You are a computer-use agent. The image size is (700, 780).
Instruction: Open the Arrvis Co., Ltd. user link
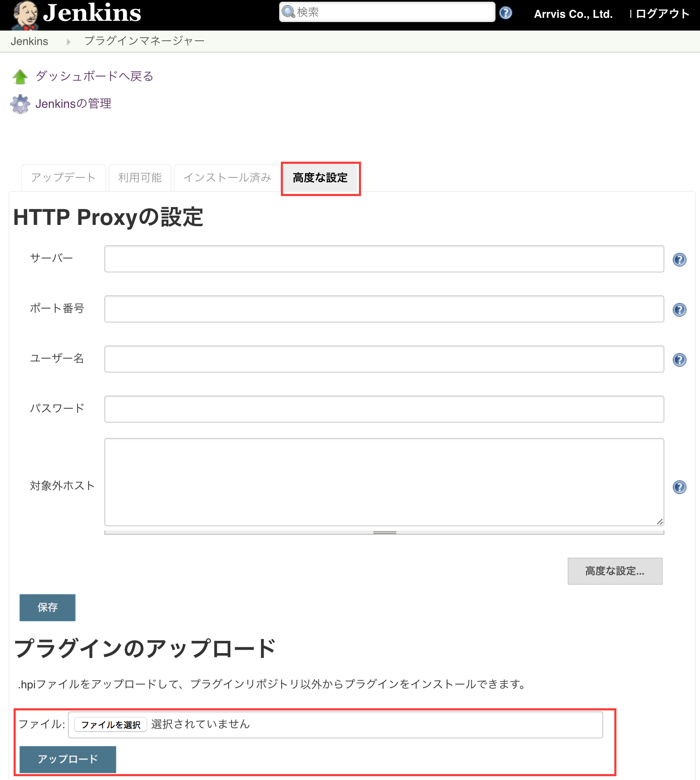click(x=573, y=14)
